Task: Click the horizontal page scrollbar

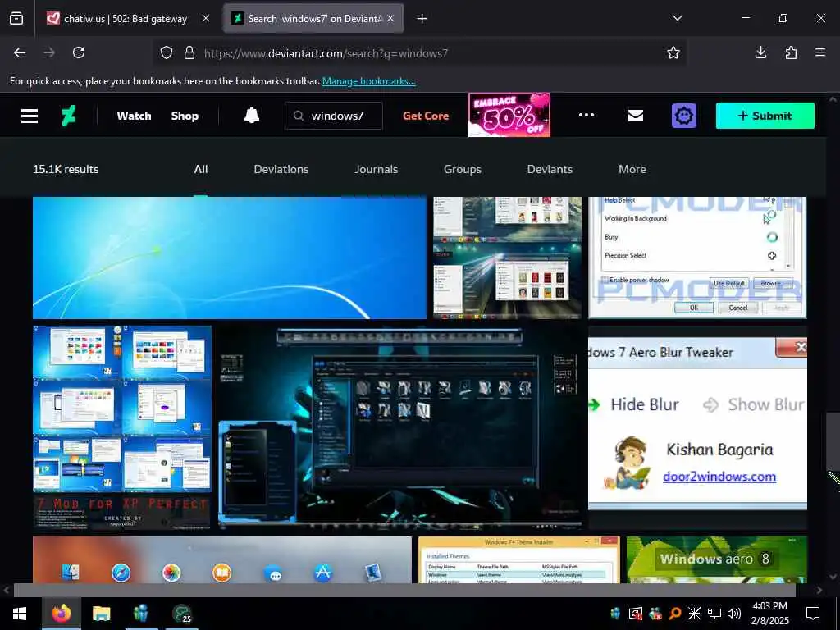Action: [404, 591]
